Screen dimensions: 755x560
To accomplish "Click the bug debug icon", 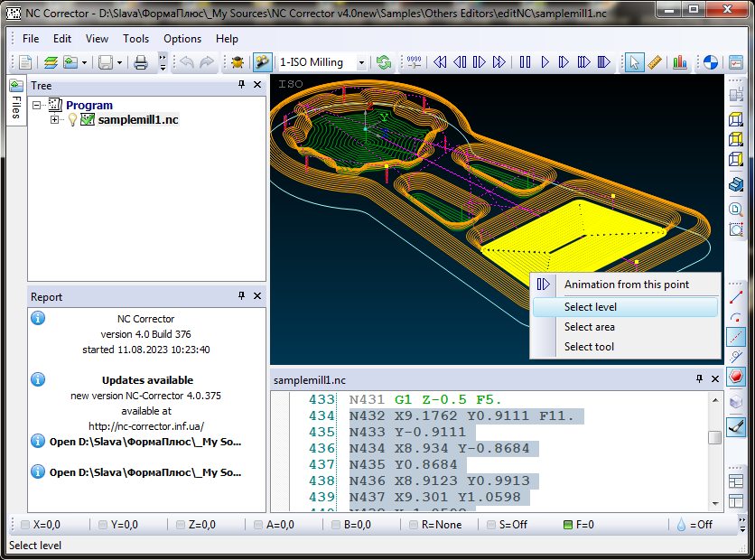I will (x=237, y=62).
